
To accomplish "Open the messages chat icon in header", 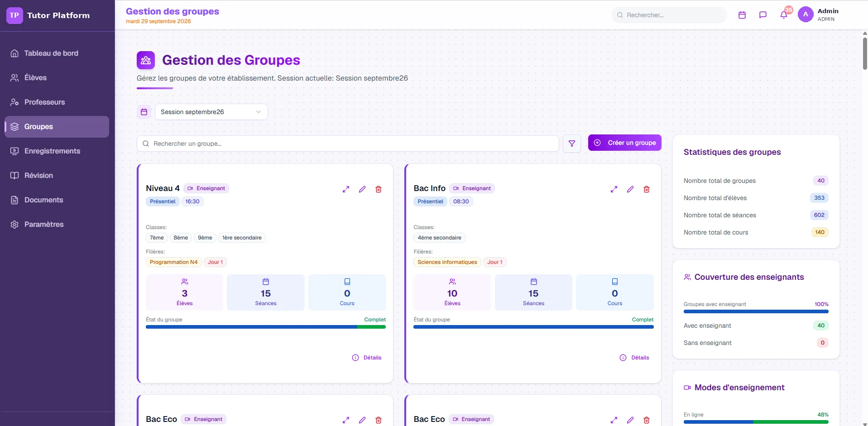I will [762, 15].
